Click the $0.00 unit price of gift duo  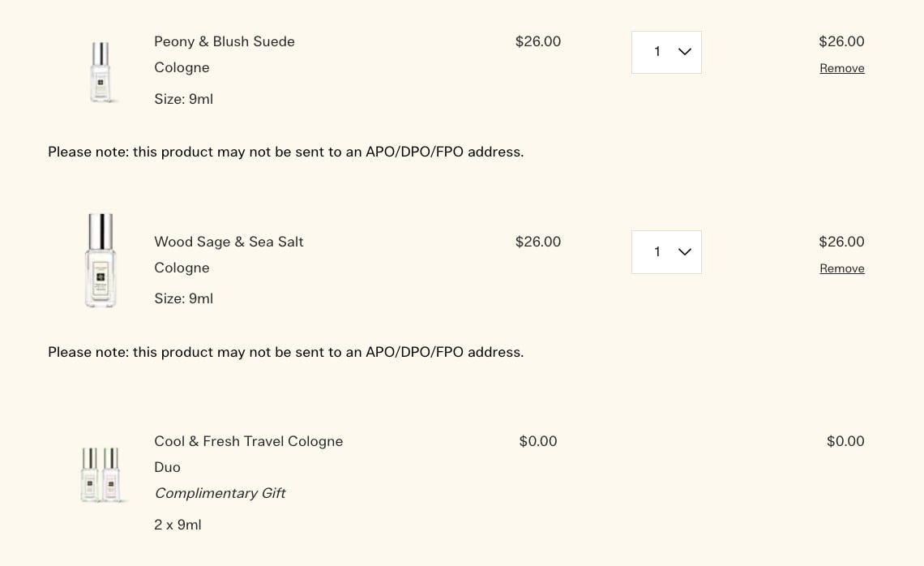click(538, 442)
